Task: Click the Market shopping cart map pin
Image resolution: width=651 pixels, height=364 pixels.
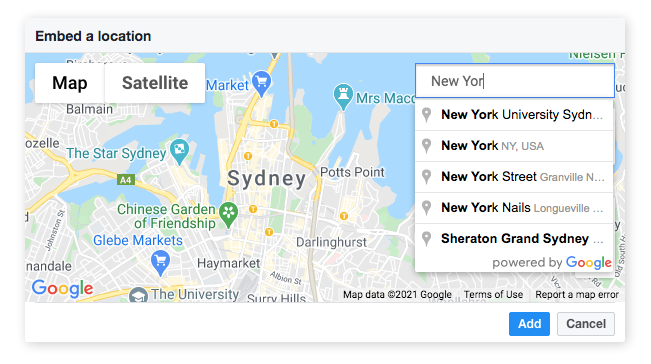Action: click(262, 82)
